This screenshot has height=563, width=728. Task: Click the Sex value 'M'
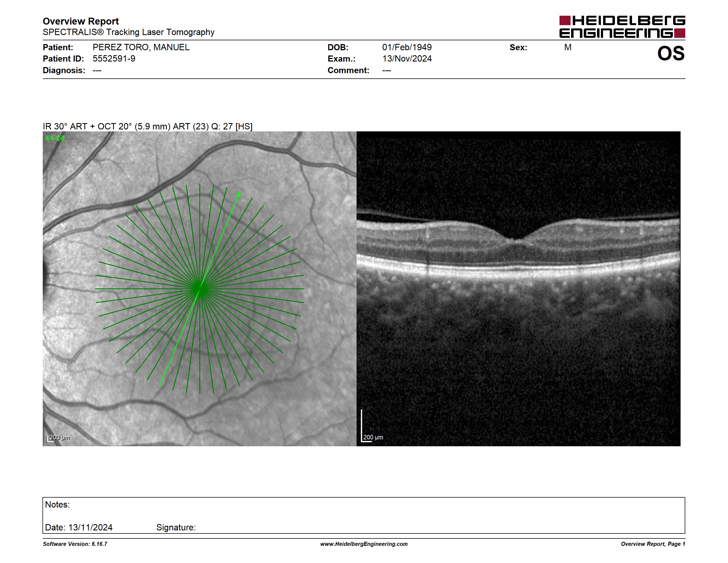coord(568,47)
